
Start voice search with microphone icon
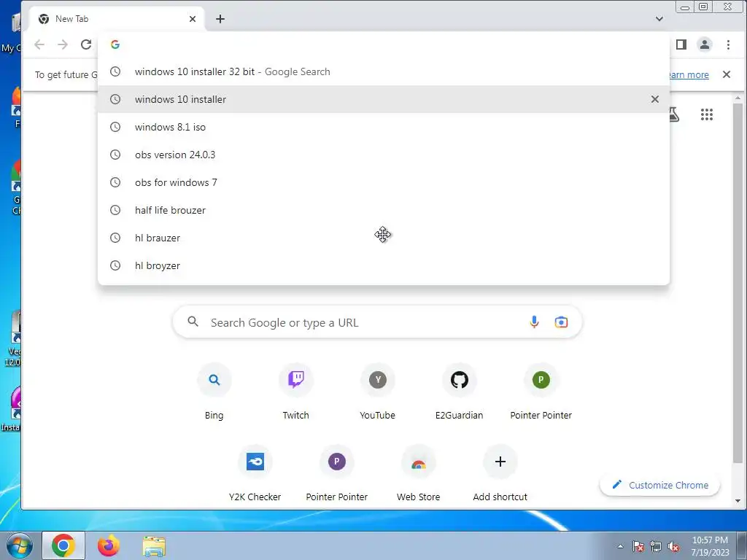click(x=534, y=322)
